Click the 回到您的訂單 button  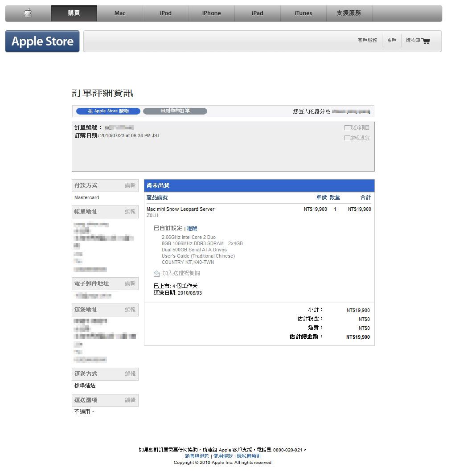(x=175, y=111)
